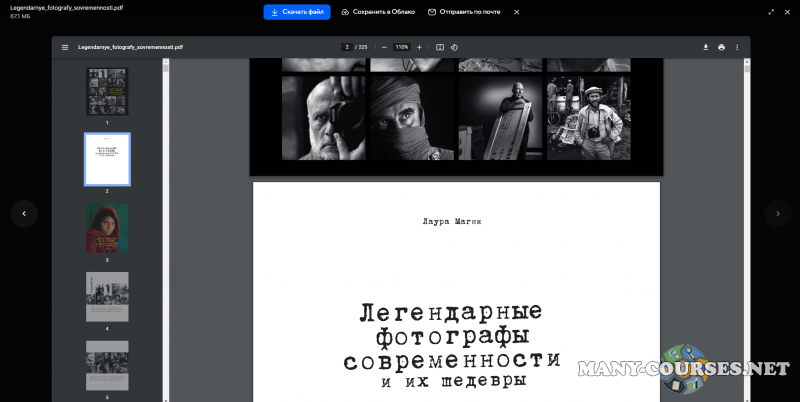Viewport: 800px width, 402px height.
Task: Click Отправить по почте
Action: click(x=463, y=12)
